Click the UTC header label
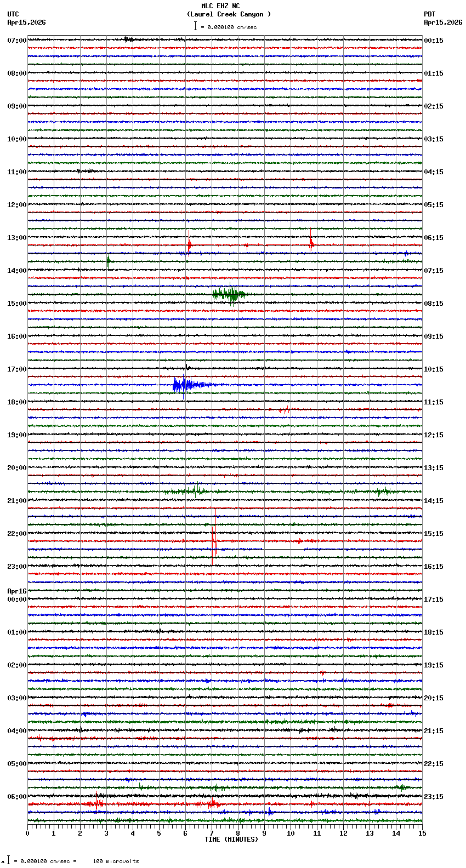This screenshot has width=466, height=868. 13,14
